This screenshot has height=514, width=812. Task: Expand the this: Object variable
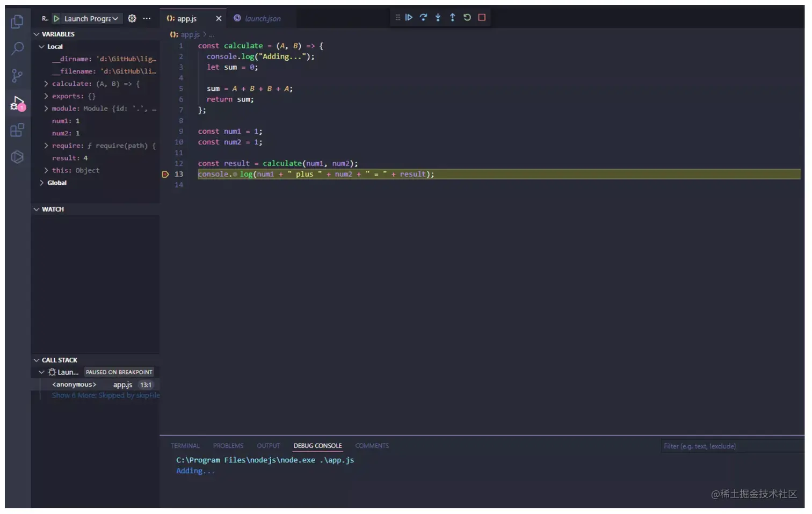[46, 170]
